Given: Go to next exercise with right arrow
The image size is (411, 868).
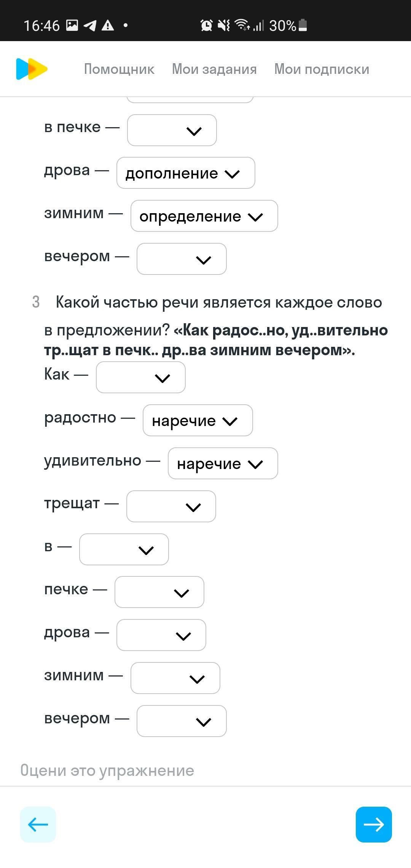Looking at the screenshot, I should (373, 824).
